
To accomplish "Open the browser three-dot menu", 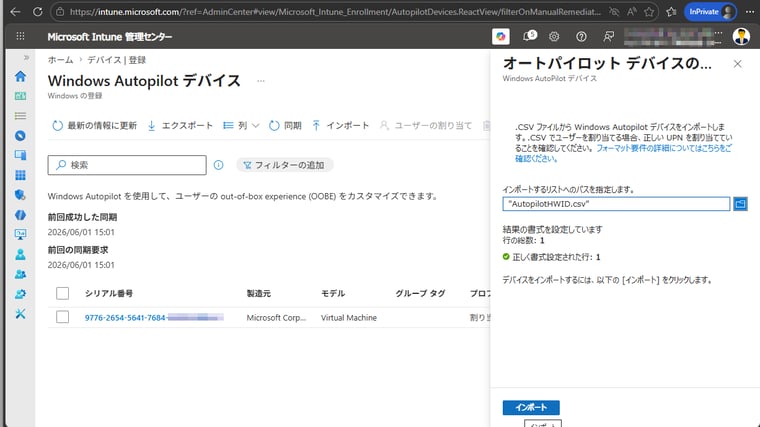I will point(750,12).
